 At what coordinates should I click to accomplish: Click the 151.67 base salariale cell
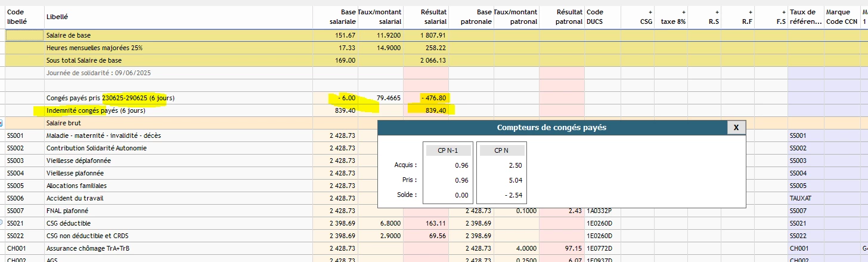click(x=335, y=35)
